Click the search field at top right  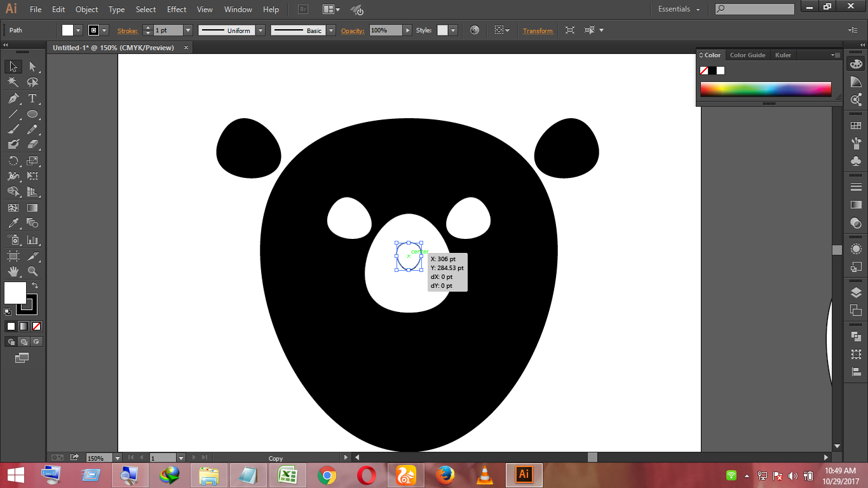(x=755, y=9)
